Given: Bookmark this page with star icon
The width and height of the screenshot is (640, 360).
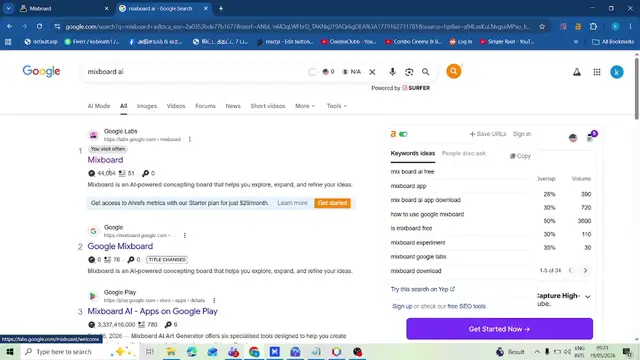Looking at the screenshot, I should coord(542,27).
